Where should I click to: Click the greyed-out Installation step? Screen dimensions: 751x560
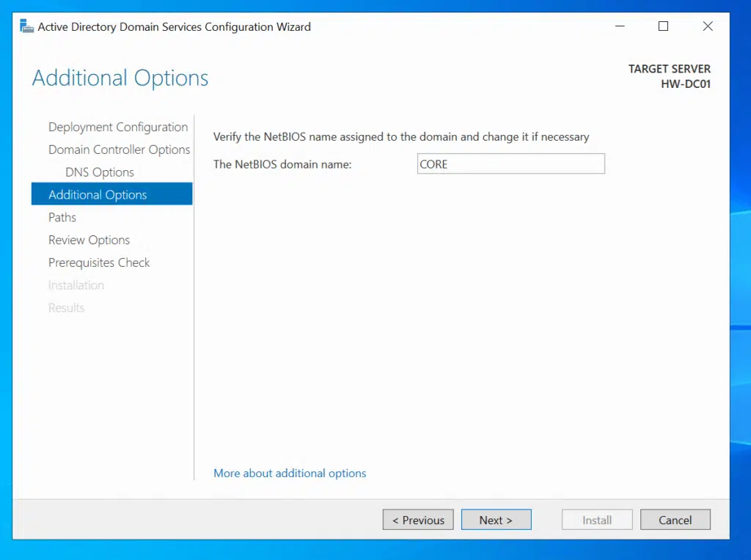(76, 286)
